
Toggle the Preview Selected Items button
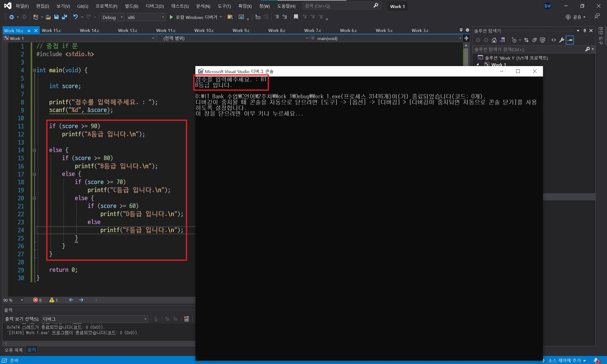pyautogui.click(x=570, y=40)
